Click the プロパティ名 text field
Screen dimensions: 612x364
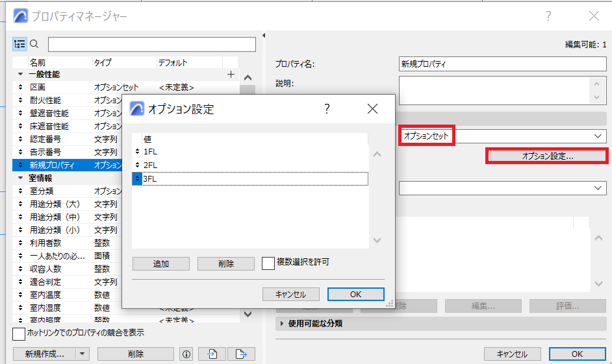pos(503,64)
